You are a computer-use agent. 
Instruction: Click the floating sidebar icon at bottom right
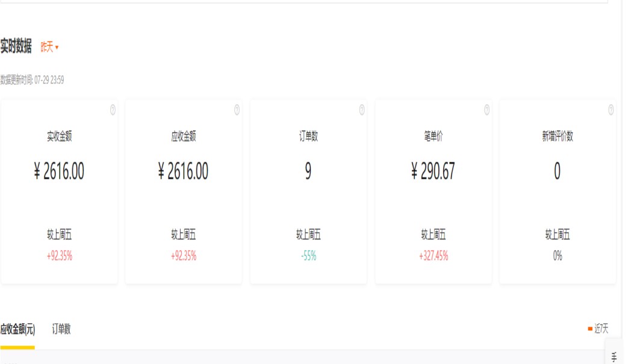(614, 356)
